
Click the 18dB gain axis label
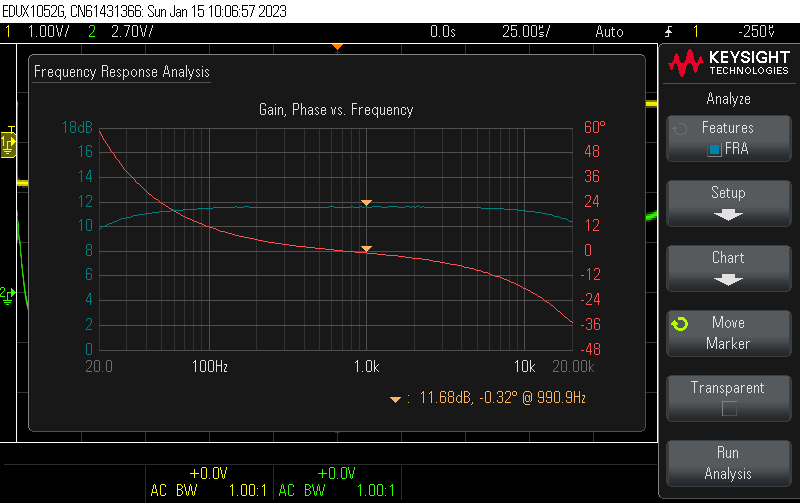pyautogui.click(x=77, y=127)
